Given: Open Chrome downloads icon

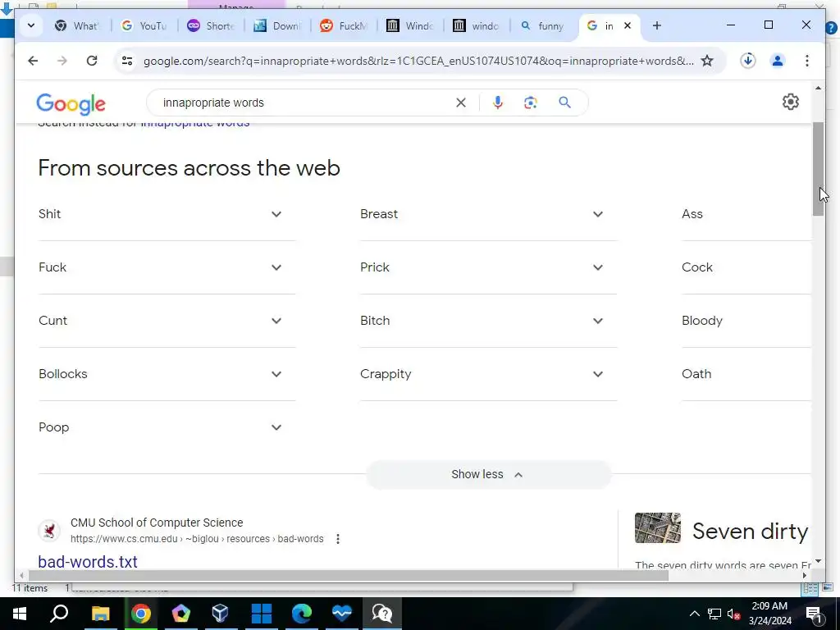Looking at the screenshot, I should click(x=748, y=61).
